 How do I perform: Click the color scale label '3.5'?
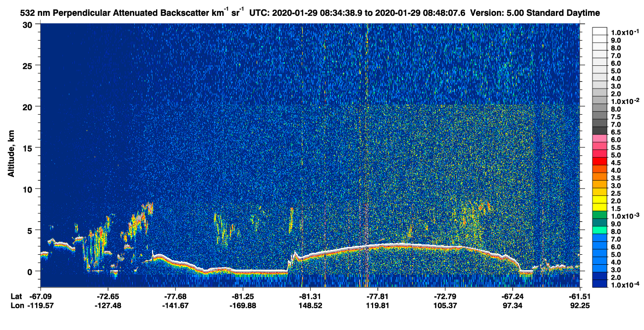[616, 178]
